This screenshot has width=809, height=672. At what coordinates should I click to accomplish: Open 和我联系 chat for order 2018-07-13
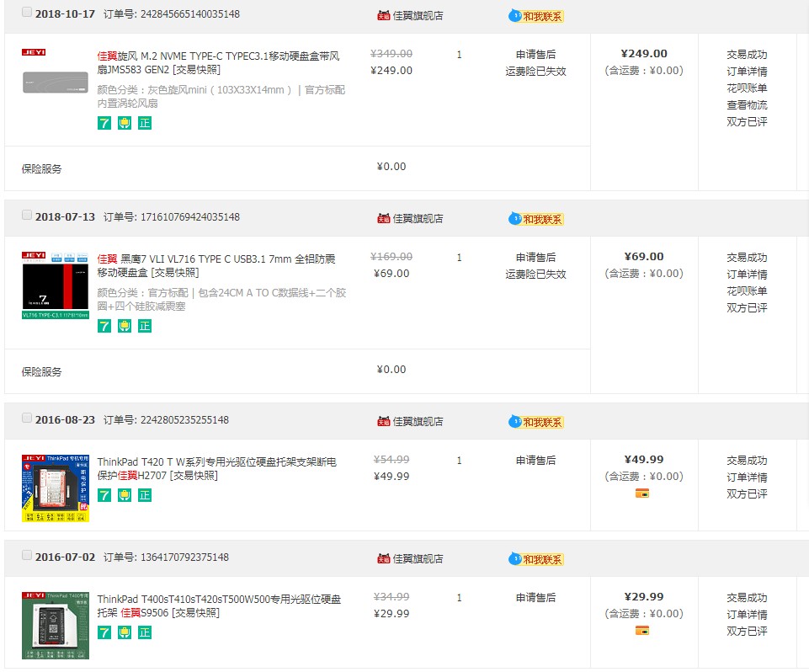536,219
